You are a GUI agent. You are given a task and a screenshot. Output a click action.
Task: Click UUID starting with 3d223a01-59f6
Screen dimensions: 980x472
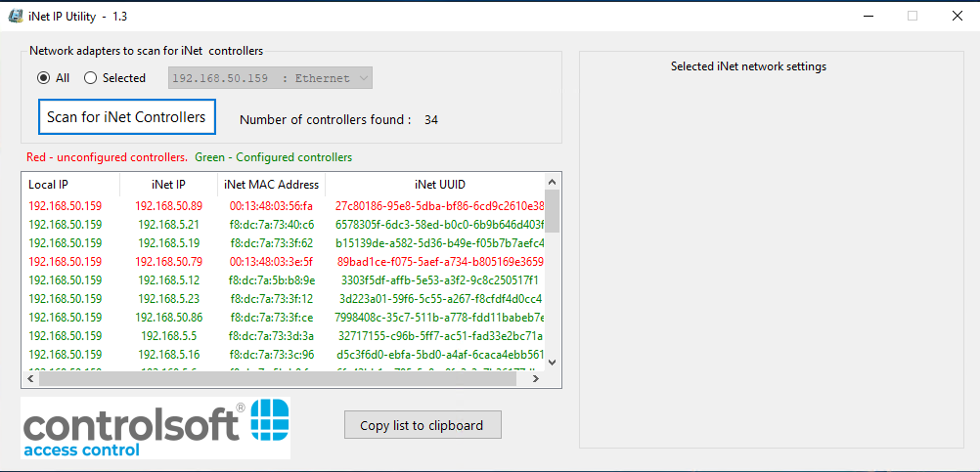pos(440,298)
